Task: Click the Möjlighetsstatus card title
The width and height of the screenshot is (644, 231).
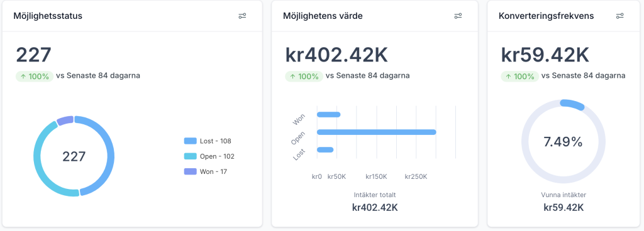Action: (48, 16)
